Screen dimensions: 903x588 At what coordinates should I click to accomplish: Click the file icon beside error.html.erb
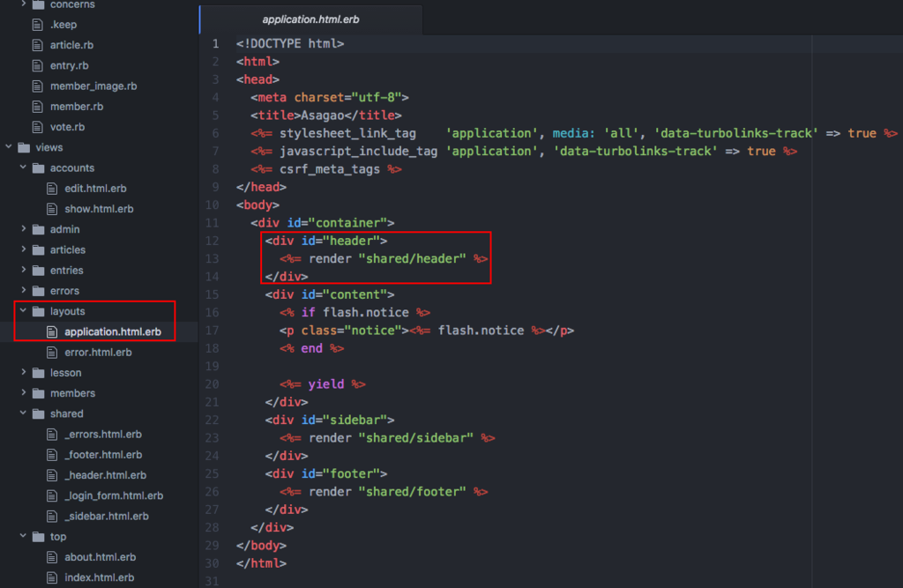click(x=52, y=352)
